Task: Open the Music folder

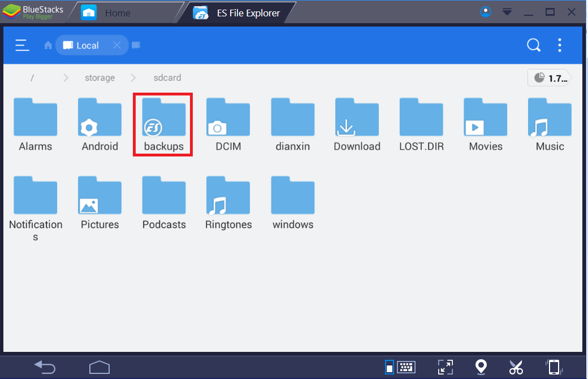Action: pos(550,125)
